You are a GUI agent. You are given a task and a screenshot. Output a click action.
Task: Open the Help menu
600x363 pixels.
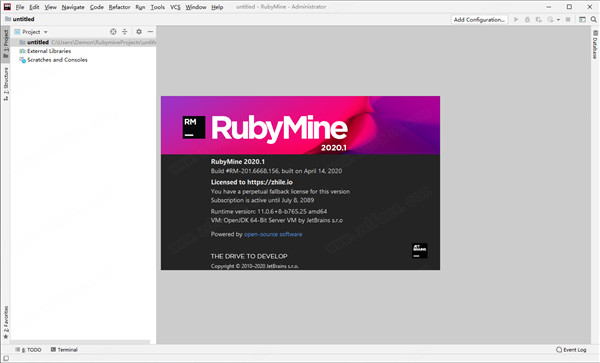pyautogui.click(x=217, y=7)
